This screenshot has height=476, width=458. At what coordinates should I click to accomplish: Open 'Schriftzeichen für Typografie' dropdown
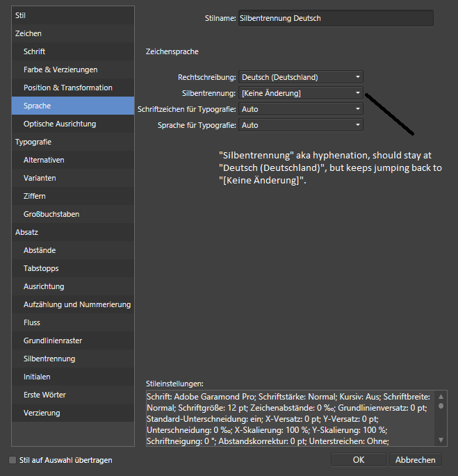click(301, 109)
